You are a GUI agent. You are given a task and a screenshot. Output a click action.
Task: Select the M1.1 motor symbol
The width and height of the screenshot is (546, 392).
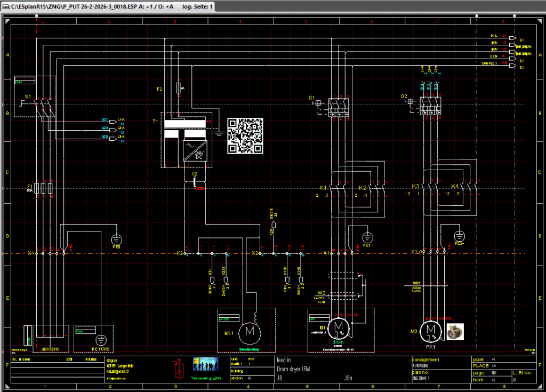coord(248,332)
